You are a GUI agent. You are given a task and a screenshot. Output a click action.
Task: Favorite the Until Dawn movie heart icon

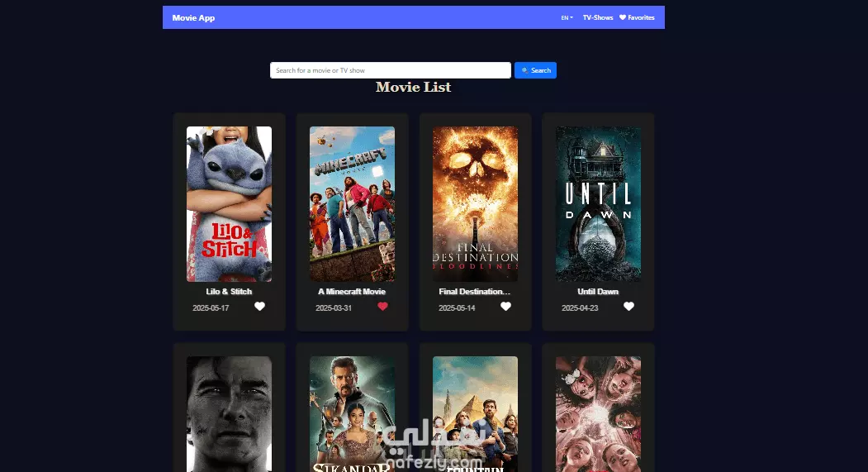(x=628, y=307)
